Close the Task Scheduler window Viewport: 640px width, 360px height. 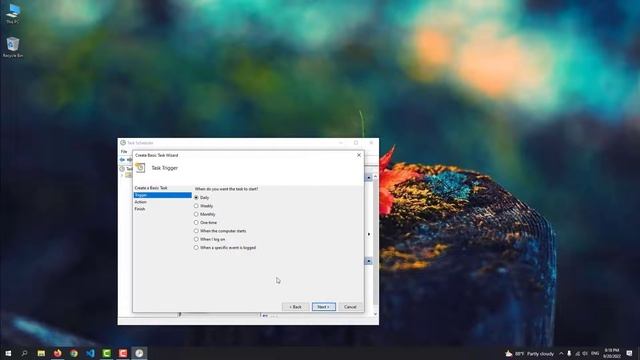[x=371, y=143]
